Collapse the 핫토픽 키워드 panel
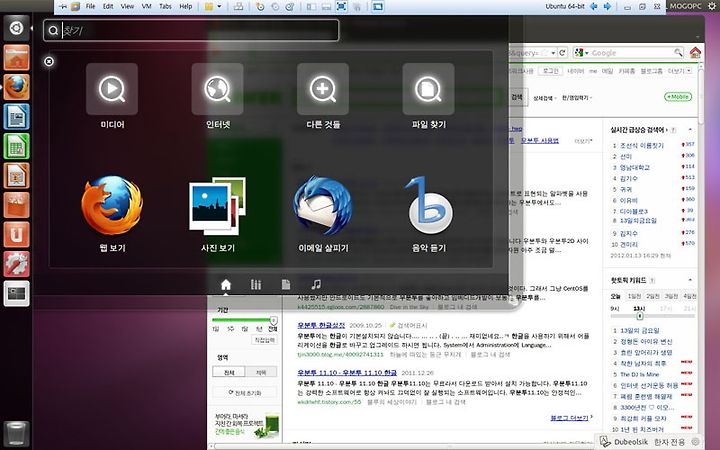The height and width of the screenshot is (450, 720). (x=690, y=280)
